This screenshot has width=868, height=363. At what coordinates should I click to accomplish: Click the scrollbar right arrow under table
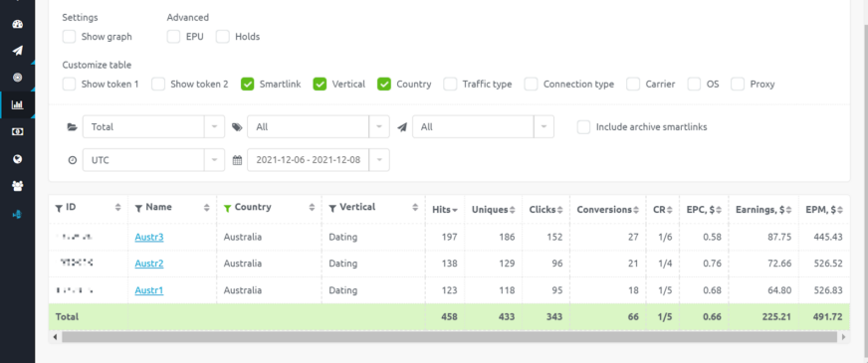(844, 336)
